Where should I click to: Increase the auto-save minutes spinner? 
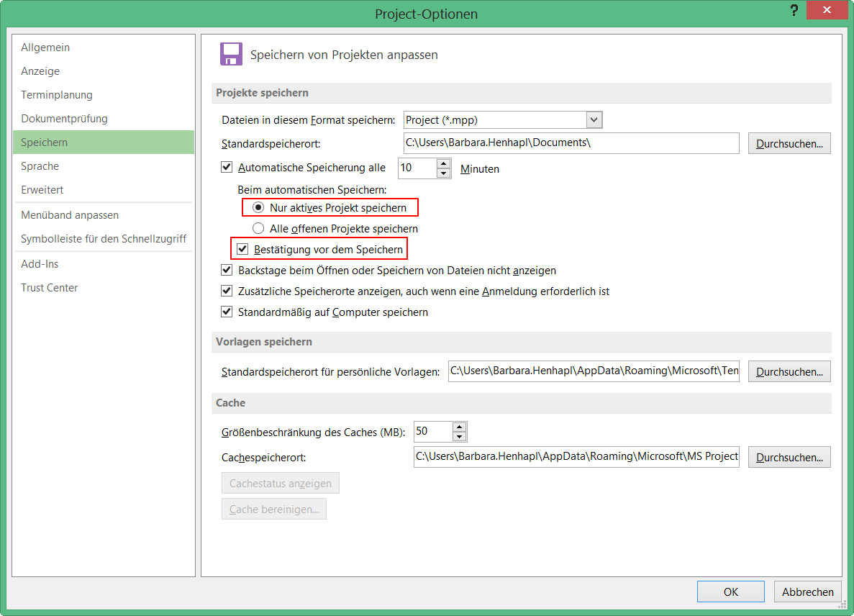coord(444,163)
